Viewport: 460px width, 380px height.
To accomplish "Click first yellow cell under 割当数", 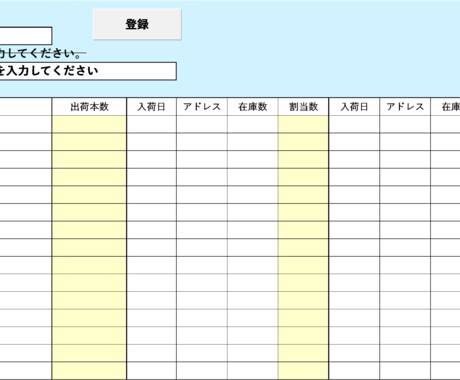I will pos(303,124).
